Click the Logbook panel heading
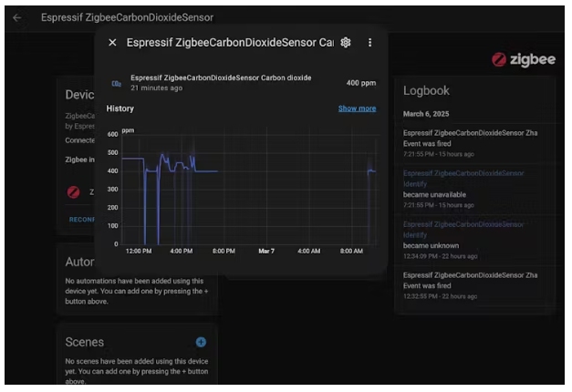 [x=426, y=91]
